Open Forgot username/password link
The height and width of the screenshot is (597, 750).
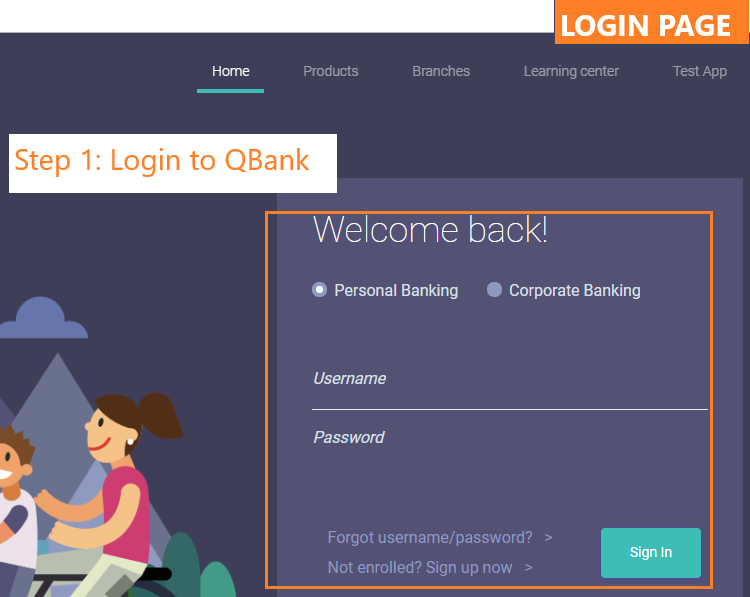click(x=430, y=538)
